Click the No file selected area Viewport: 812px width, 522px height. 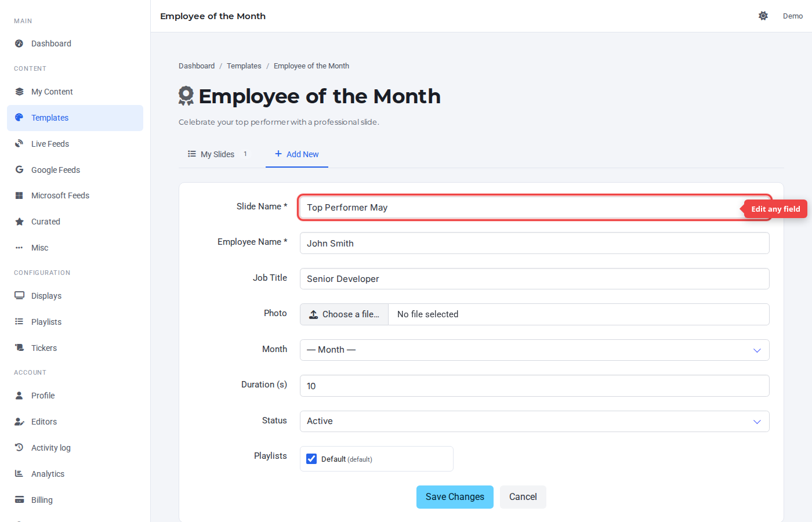click(579, 314)
